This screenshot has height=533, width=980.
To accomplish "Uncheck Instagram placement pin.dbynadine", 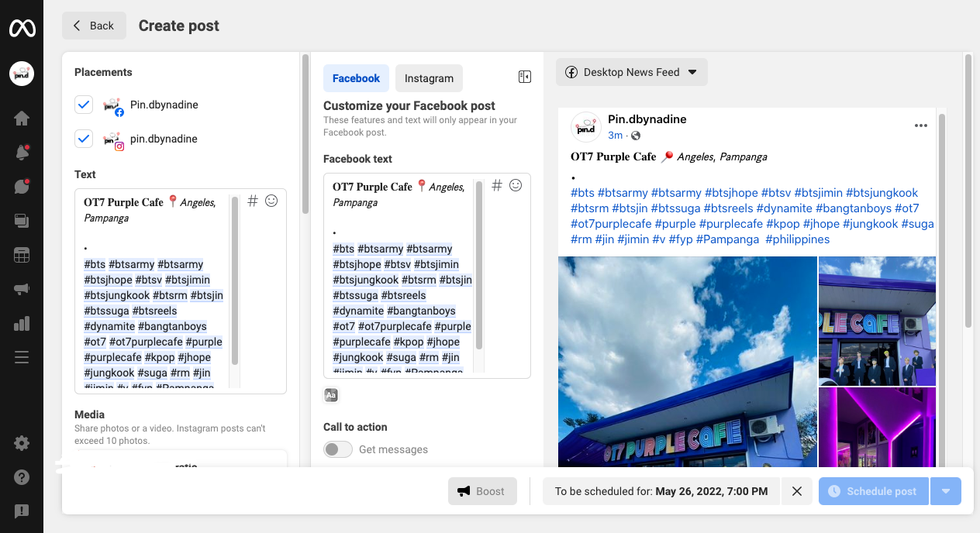I will (84, 139).
